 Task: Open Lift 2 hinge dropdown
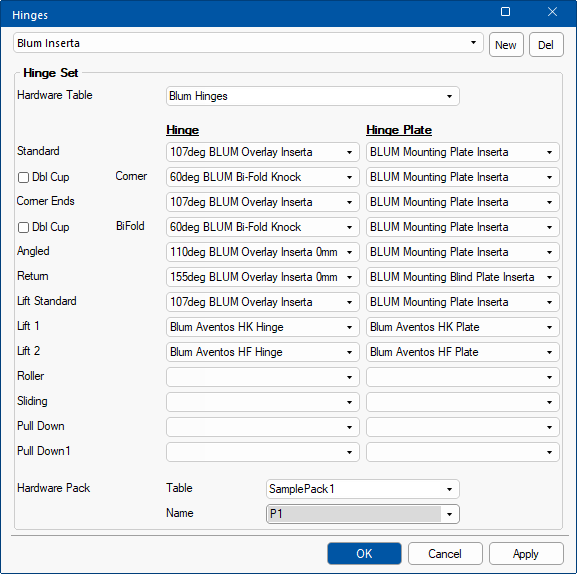[x=262, y=352]
